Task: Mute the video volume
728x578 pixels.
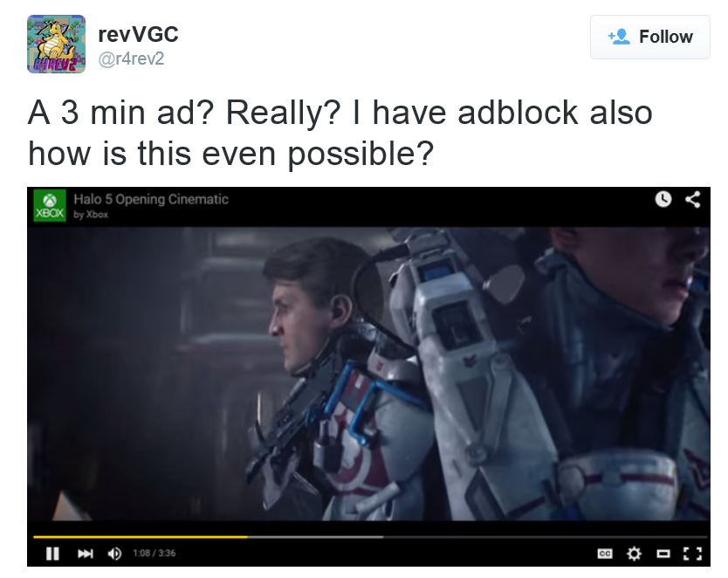Action: tap(114, 553)
